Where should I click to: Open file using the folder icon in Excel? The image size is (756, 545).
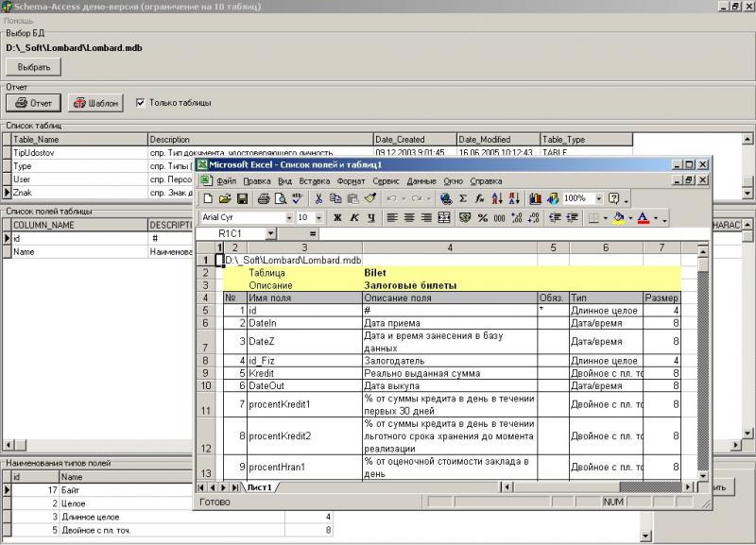click(225, 198)
